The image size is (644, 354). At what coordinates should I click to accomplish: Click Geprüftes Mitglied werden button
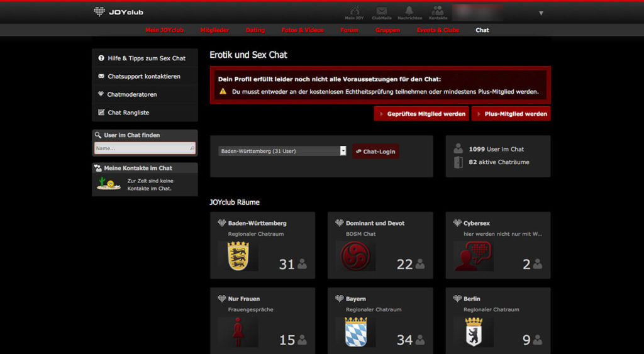[422, 114]
